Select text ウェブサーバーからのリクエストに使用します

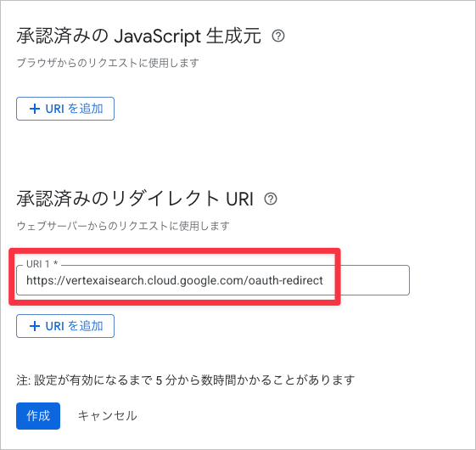coord(123,226)
